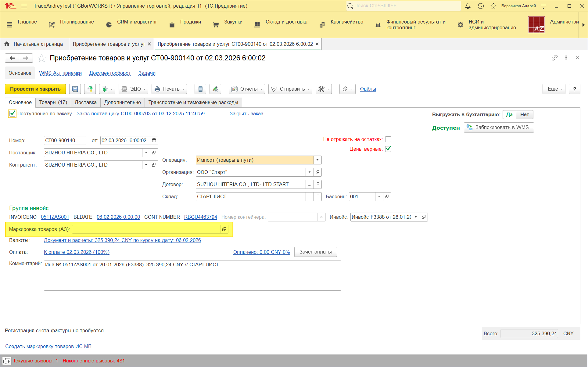Open the Продажи menu section
This screenshot has width=588, height=367.
190,22
